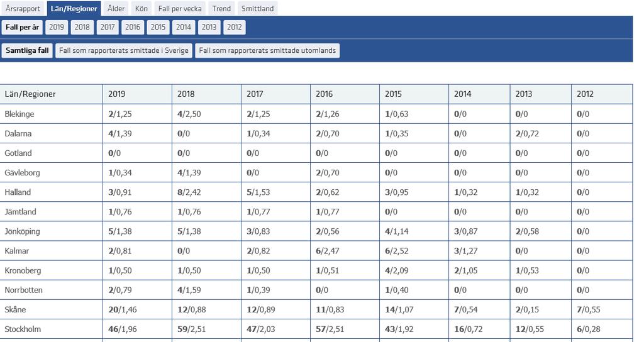Click Skåne 2012 value 7/0,55
644x342 pixels.
tap(589, 309)
